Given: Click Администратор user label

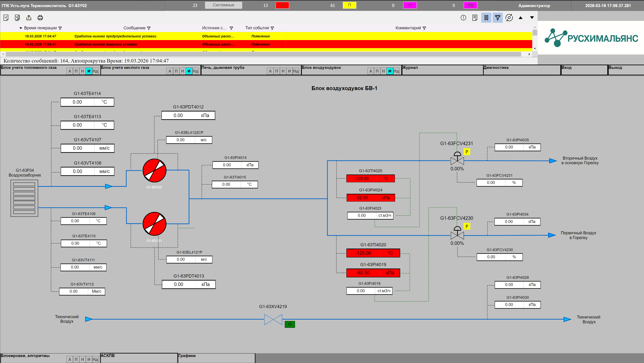Looking at the screenshot, I should coord(534,5).
